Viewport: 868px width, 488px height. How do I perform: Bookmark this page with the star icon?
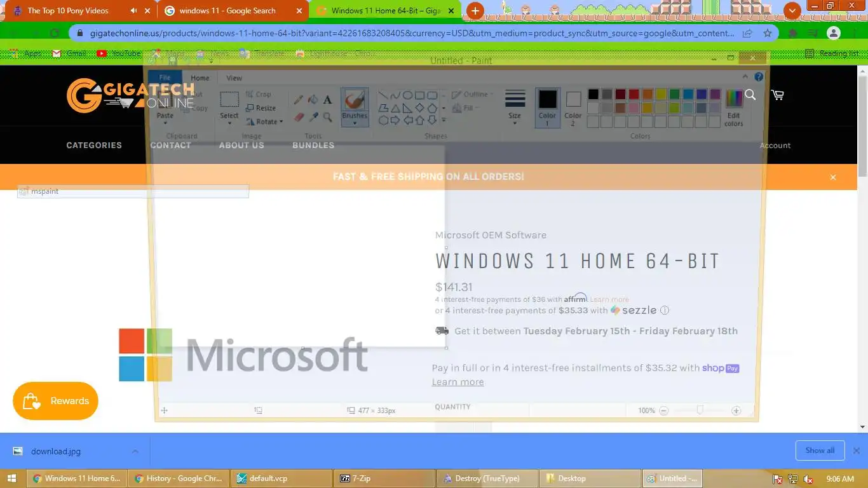click(768, 33)
